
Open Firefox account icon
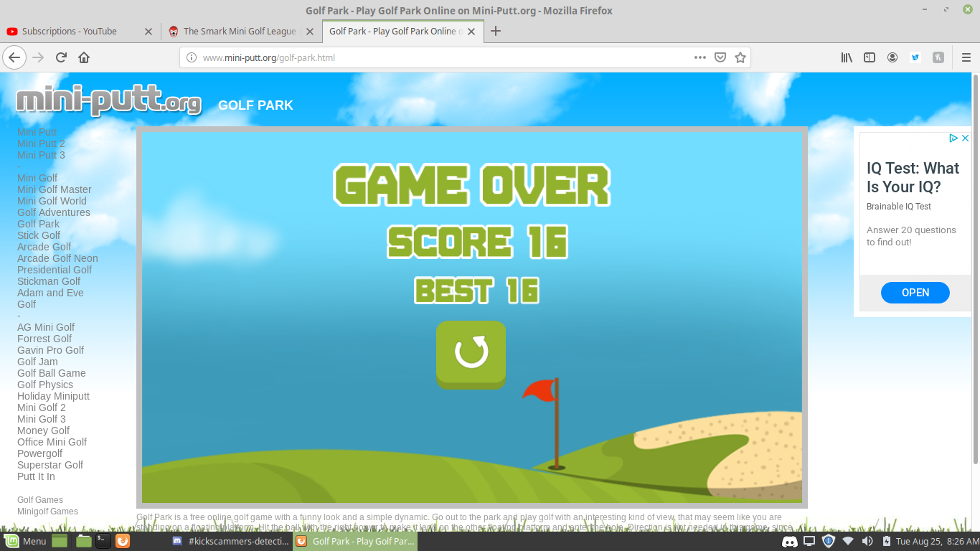click(x=892, y=57)
